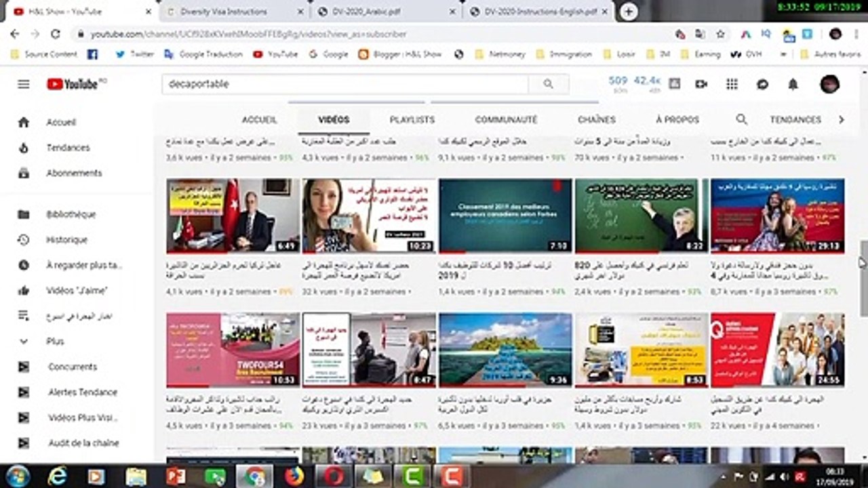The width and height of the screenshot is (868, 488).
Task: Switch to the CHAÎNES channel tab
Action: 597,119
